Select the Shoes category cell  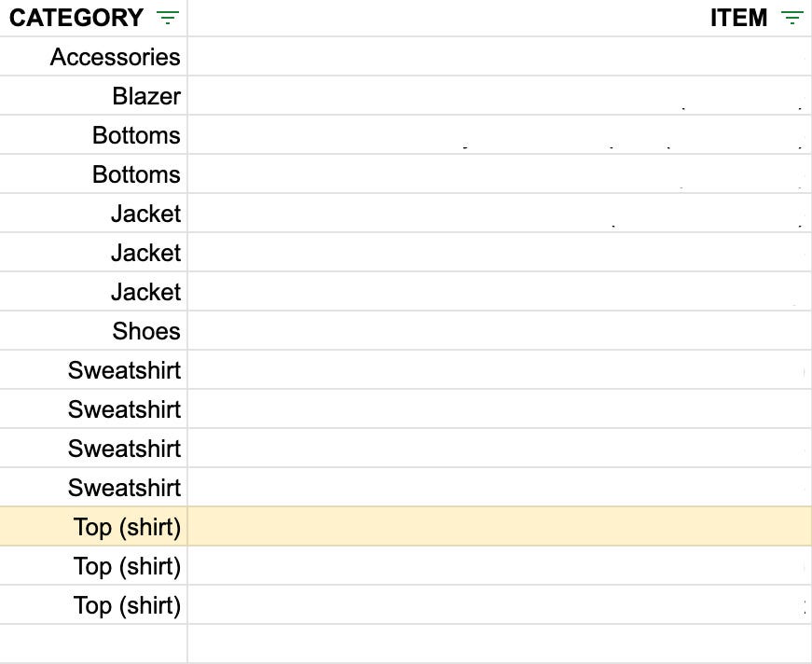(93, 330)
